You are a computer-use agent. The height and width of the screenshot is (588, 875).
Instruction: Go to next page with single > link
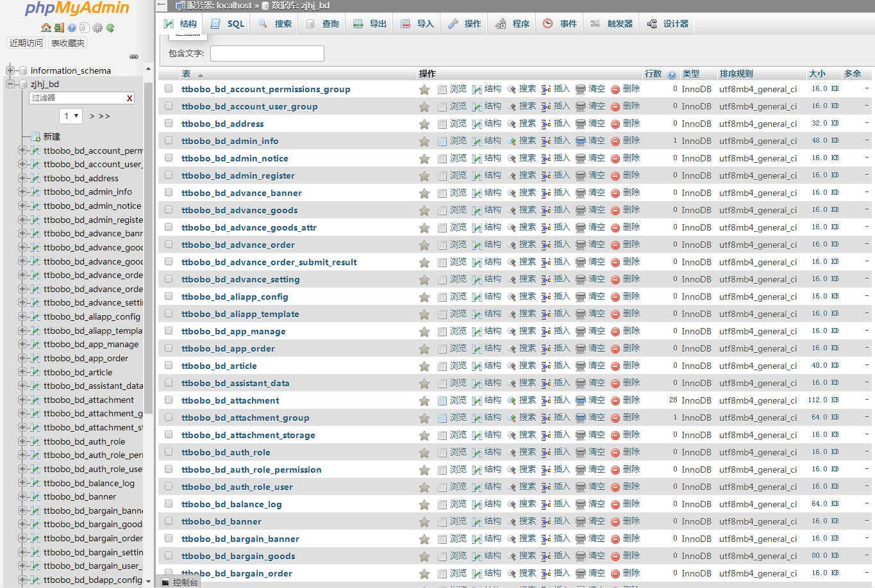(92, 116)
